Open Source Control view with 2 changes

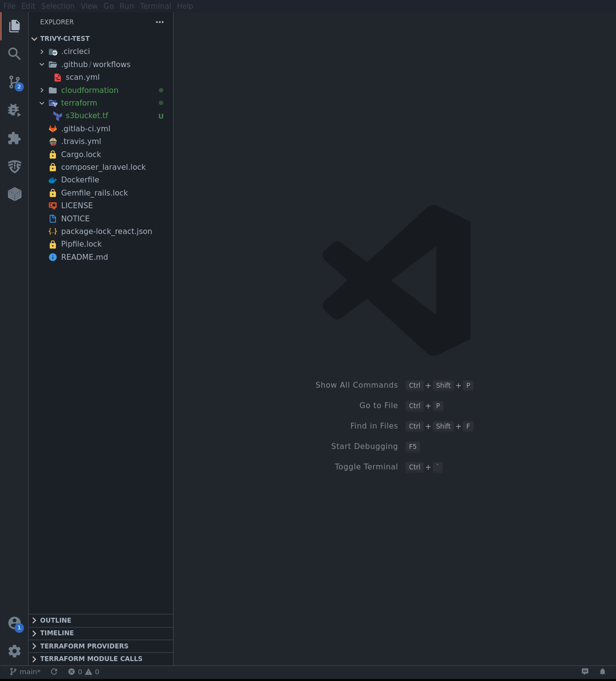15,82
